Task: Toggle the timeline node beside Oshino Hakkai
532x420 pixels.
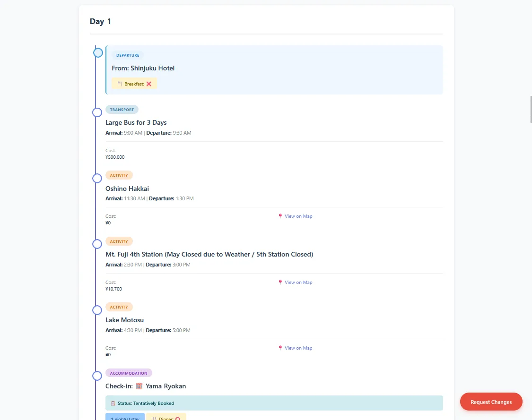Action: (97, 178)
